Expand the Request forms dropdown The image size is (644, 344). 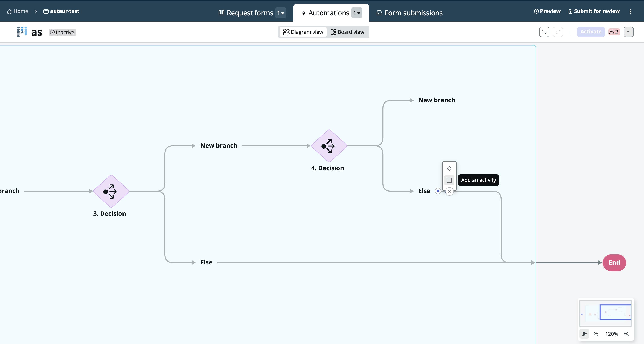coord(281,13)
